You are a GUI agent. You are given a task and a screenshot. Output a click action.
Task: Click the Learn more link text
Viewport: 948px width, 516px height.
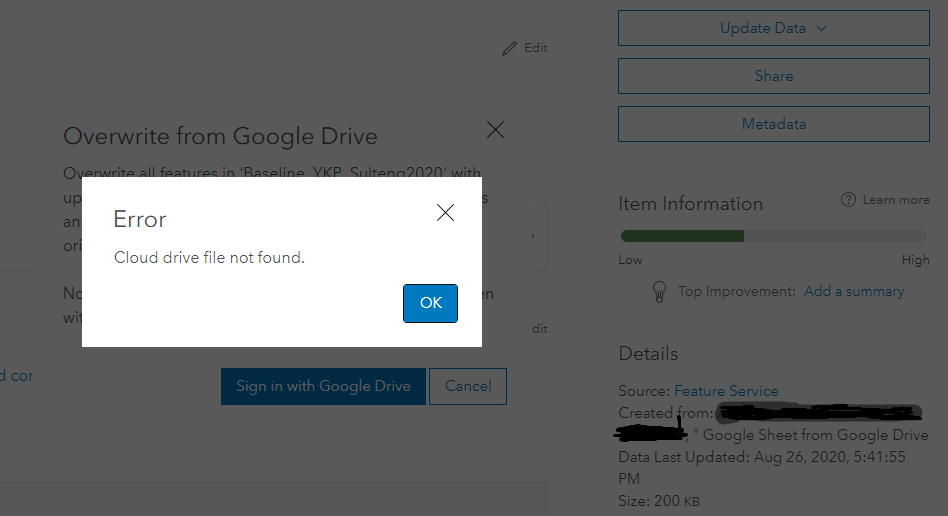896,200
